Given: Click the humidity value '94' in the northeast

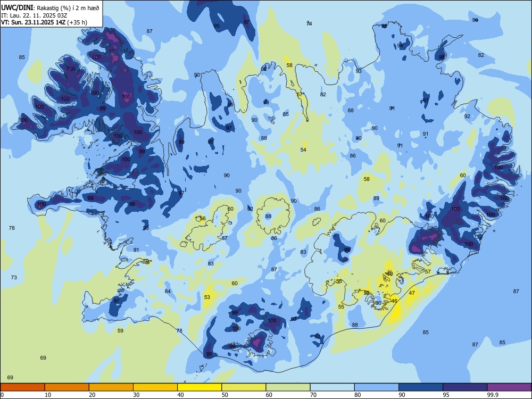Looking at the screenshot, I should pyautogui.click(x=401, y=45).
